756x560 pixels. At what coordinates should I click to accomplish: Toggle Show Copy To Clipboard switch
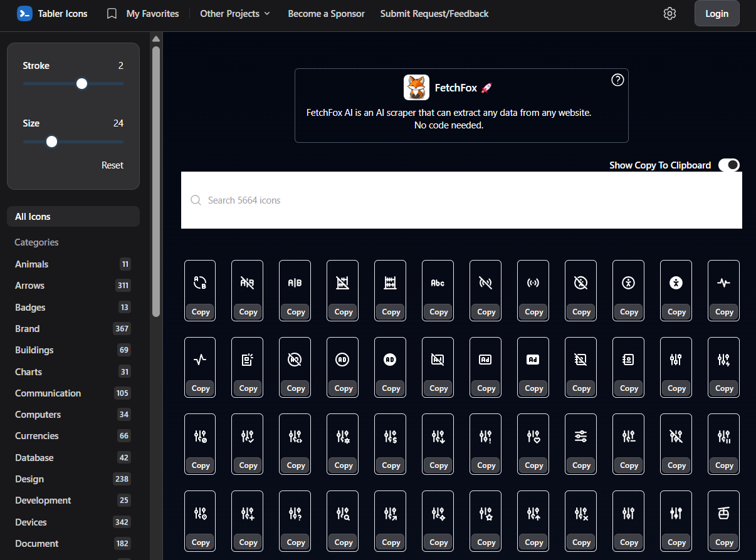click(x=729, y=165)
